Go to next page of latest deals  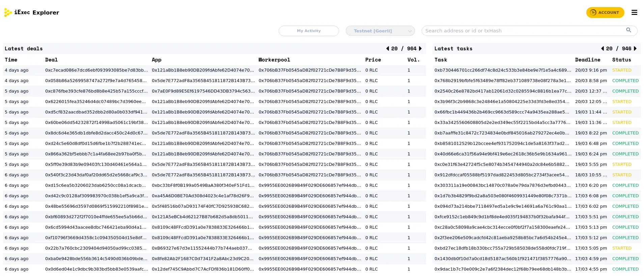coord(420,49)
